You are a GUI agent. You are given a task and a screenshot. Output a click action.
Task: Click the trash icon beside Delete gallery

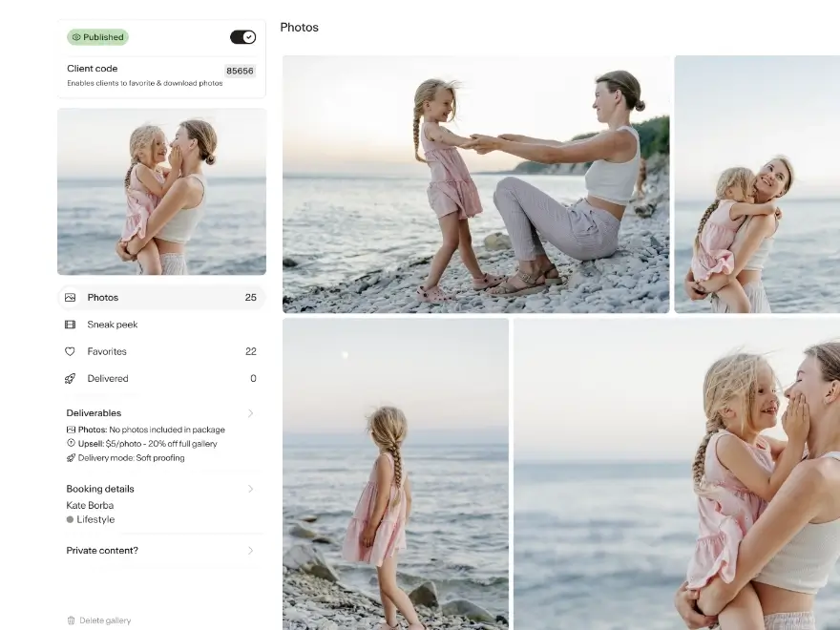[x=71, y=620]
